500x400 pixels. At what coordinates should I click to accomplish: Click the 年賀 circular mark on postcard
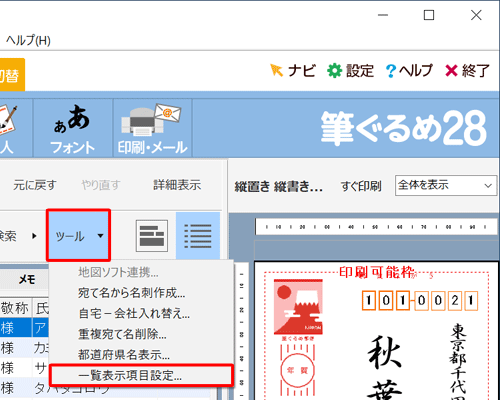coord(298,371)
